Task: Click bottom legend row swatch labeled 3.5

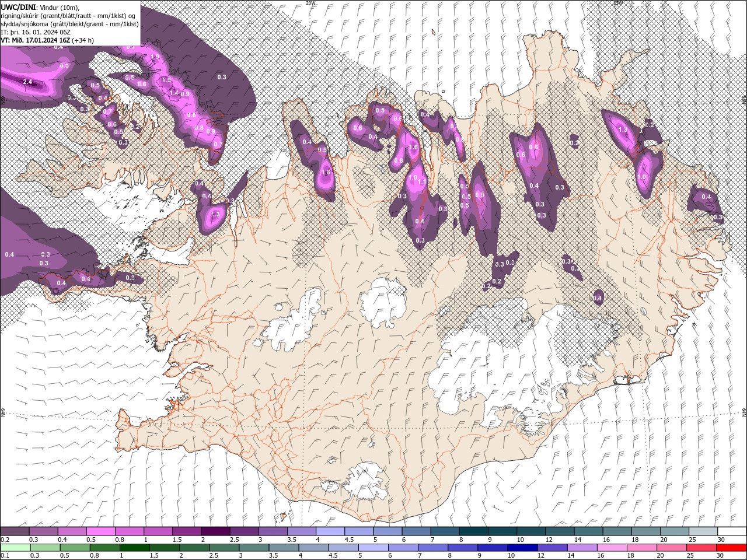Action: (x=284, y=547)
